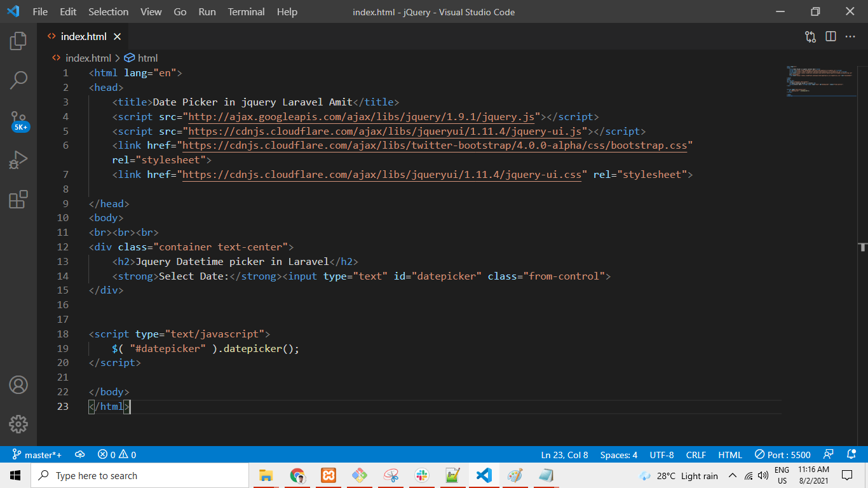Open Problems panel via errors and warnings count

pos(117,455)
